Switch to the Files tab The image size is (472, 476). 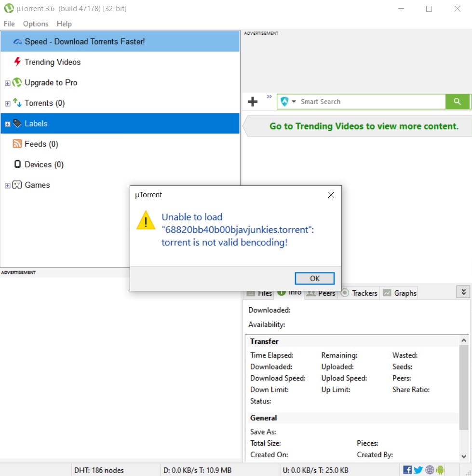[259, 293]
